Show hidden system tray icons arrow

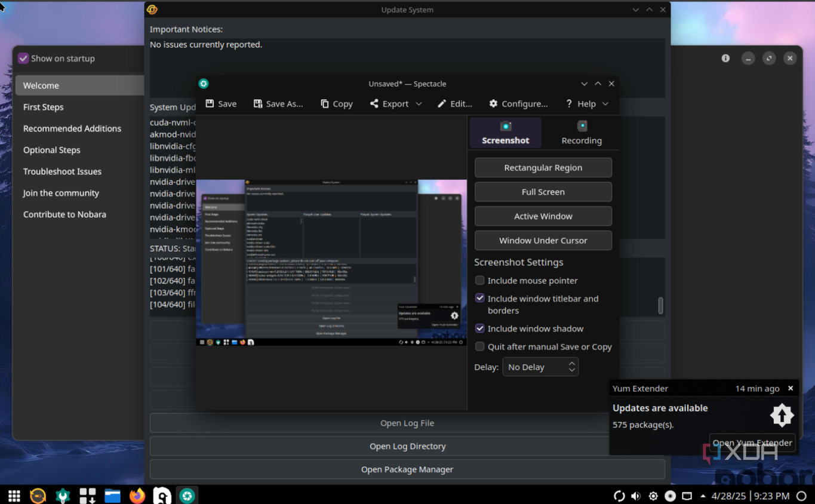[x=703, y=496]
